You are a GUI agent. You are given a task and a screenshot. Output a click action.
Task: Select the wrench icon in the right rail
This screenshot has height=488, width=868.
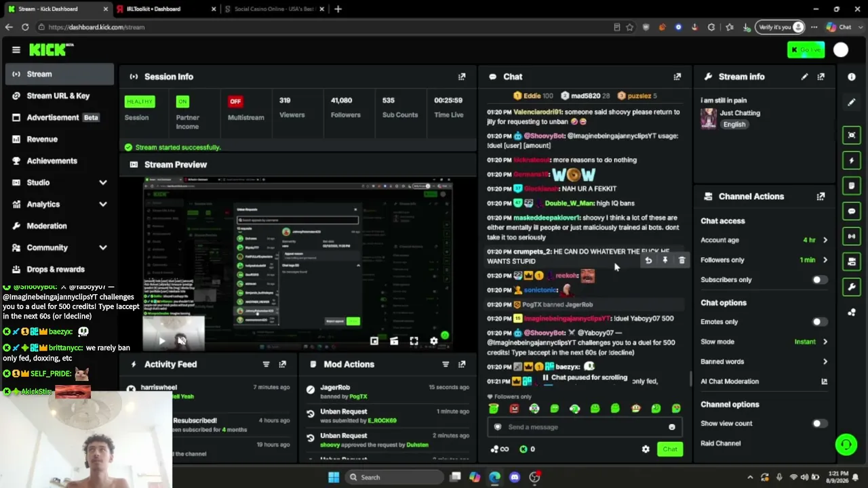tap(852, 287)
